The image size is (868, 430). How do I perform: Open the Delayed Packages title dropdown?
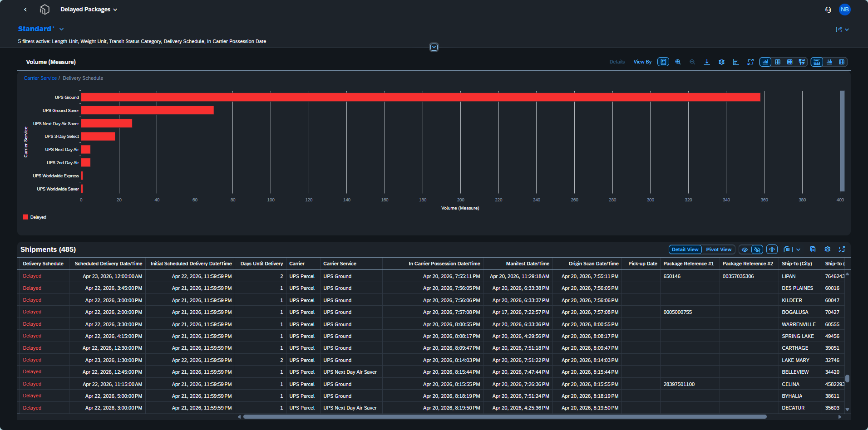point(89,10)
